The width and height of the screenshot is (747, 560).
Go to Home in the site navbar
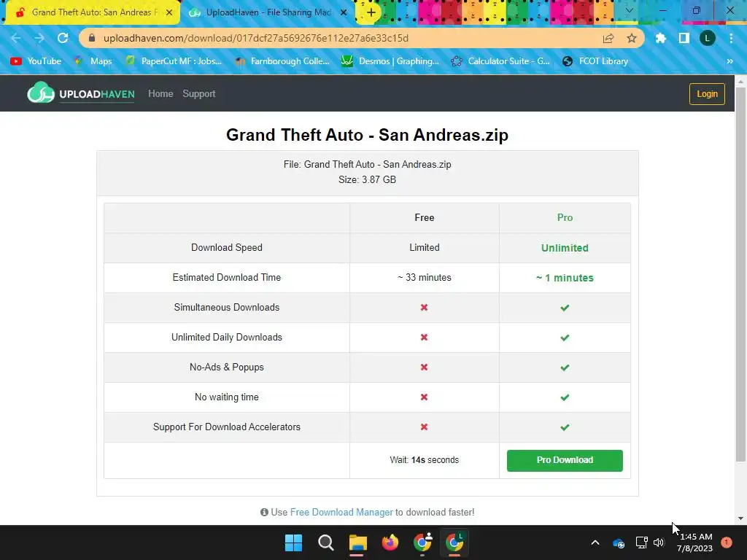160,94
